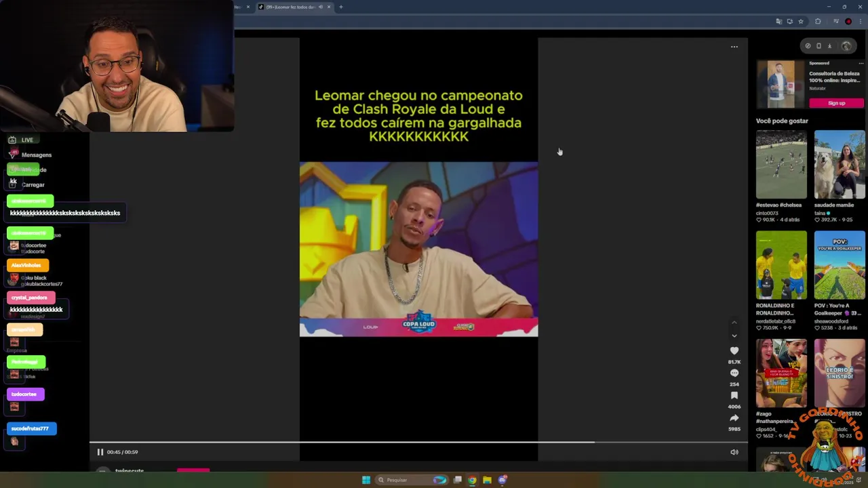Open the Chrome three-dot menu
Screen dimensions: 868x488
pos(860,22)
